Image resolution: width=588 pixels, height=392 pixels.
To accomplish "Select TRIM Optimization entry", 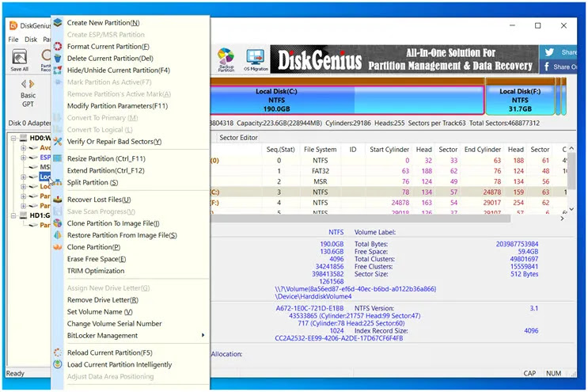I will [96, 271].
